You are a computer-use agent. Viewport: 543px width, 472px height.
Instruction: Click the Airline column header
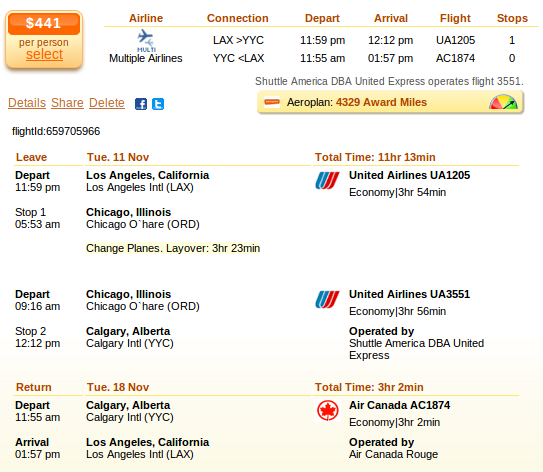coord(146,18)
